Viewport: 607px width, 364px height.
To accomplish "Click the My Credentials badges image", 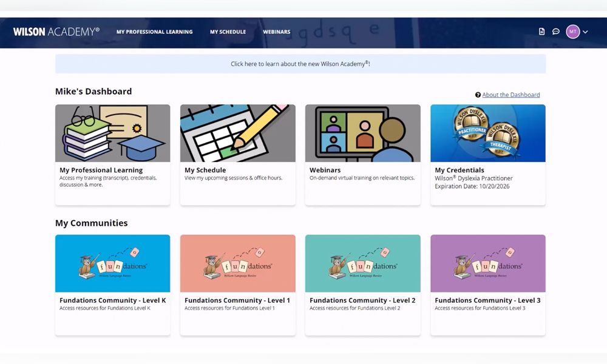I will click(x=488, y=133).
